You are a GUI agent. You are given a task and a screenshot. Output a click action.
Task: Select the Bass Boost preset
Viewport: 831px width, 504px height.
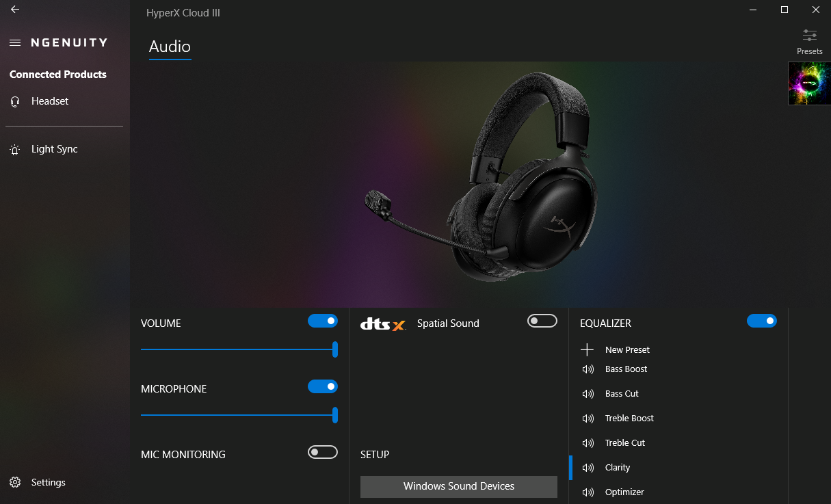point(626,369)
